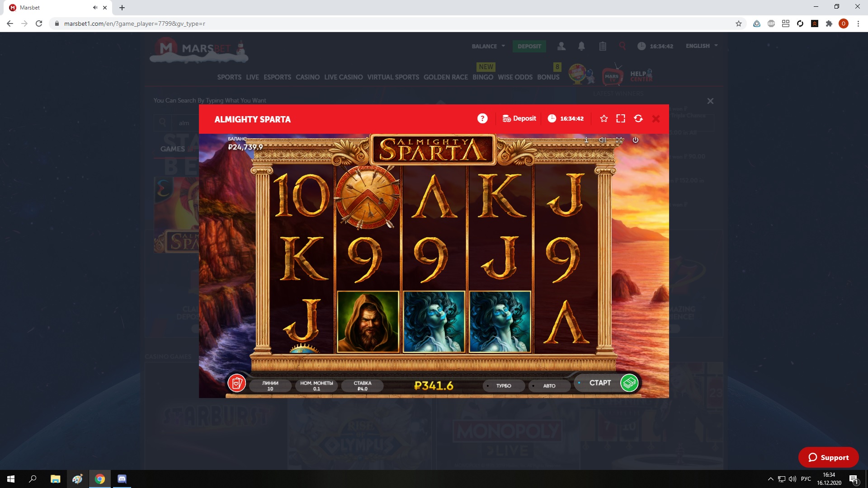Toggle ТУРБО mode

[x=504, y=386]
